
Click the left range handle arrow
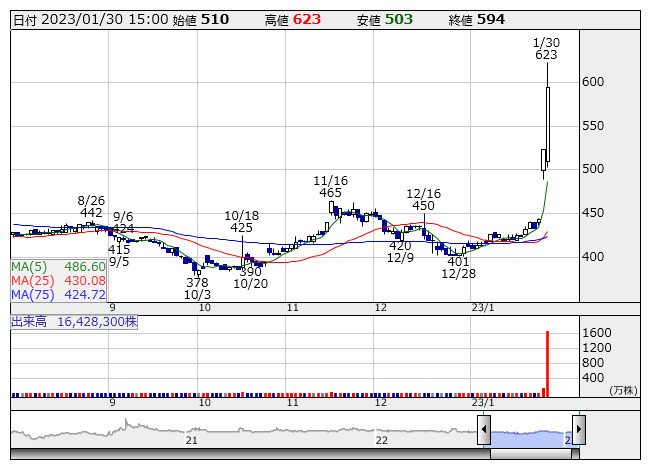[484, 429]
